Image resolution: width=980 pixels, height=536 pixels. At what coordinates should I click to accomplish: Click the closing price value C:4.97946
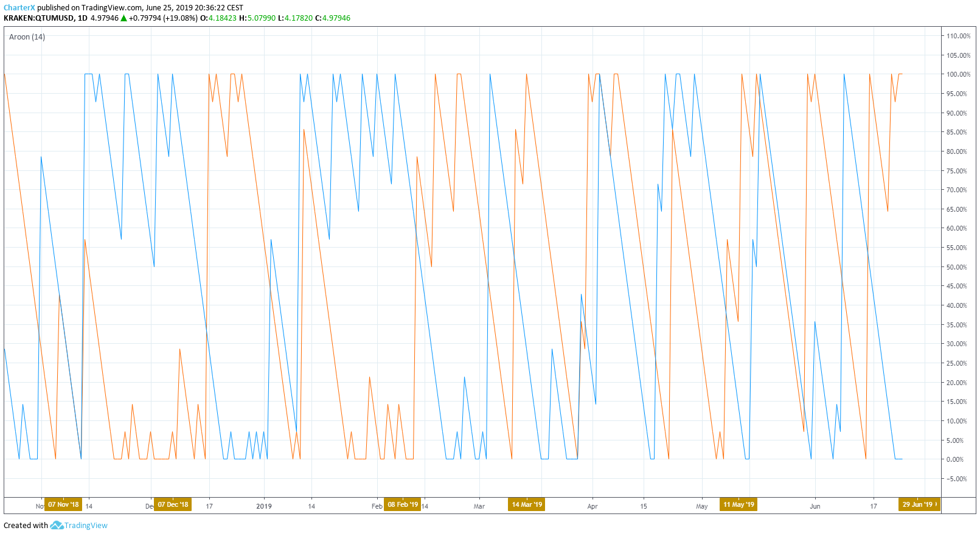(333, 18)
